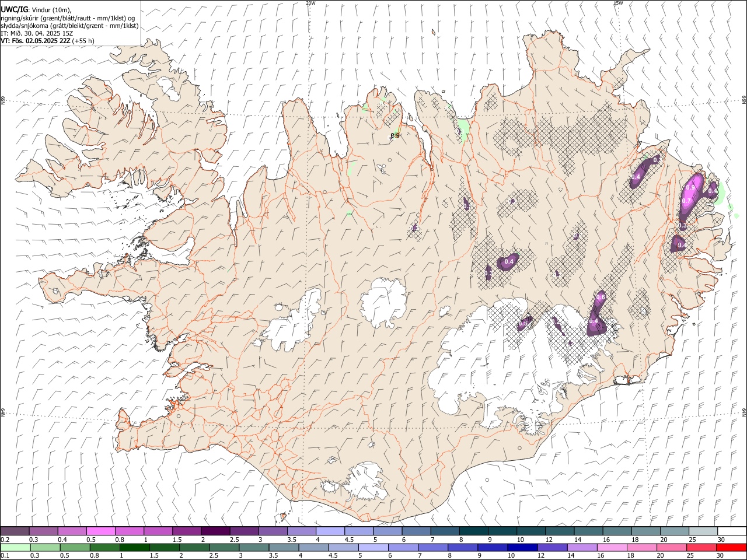Click the valid time text 'VT: Fös. 02.05.2025 22Z'
This screenshot has width=747, height=560.
click(x=35, y=41)
